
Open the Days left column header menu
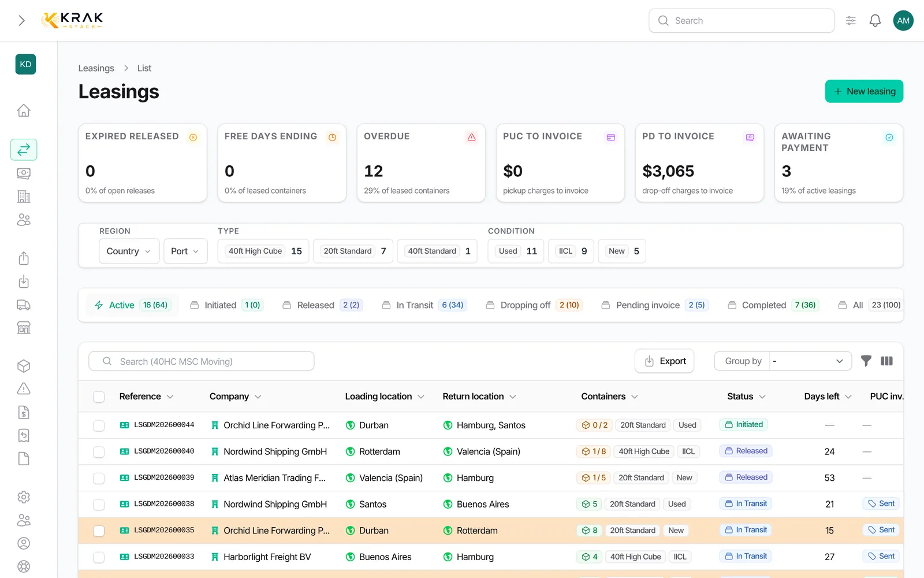click(x=848, y=397)
